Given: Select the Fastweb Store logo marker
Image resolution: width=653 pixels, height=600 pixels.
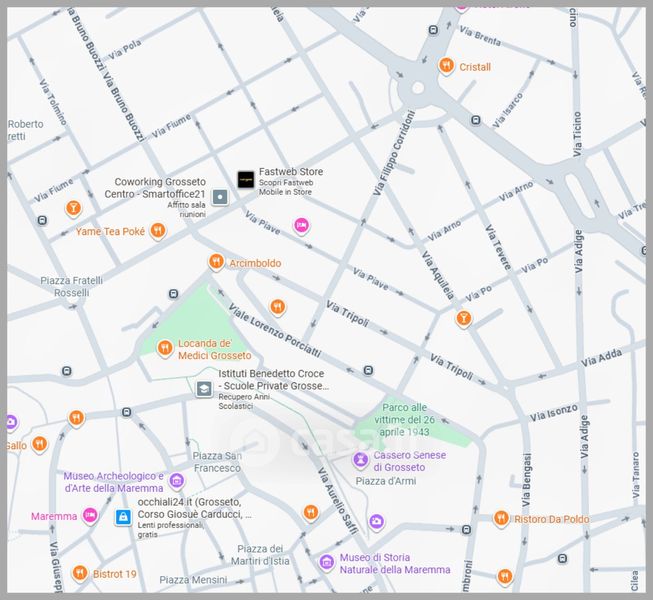Looking at the screenshot, I should (245, 180).
